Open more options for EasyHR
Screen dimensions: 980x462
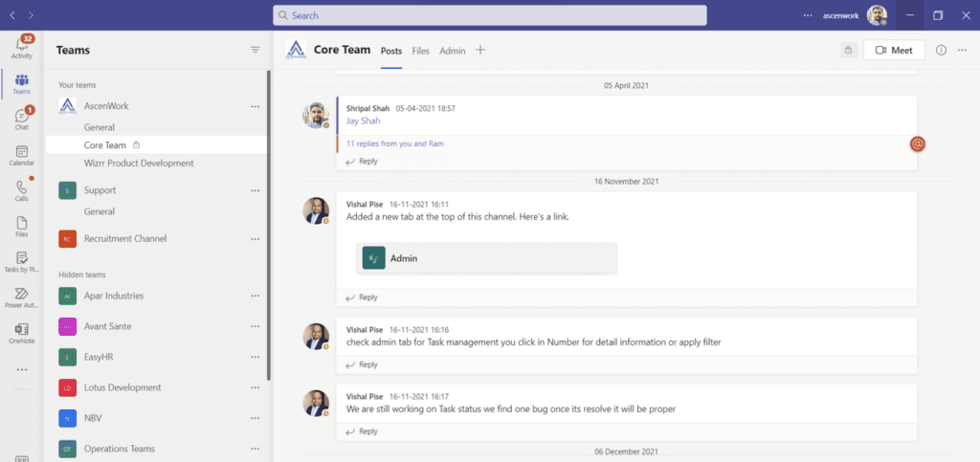pyautogui.click(x=255, y=357)
